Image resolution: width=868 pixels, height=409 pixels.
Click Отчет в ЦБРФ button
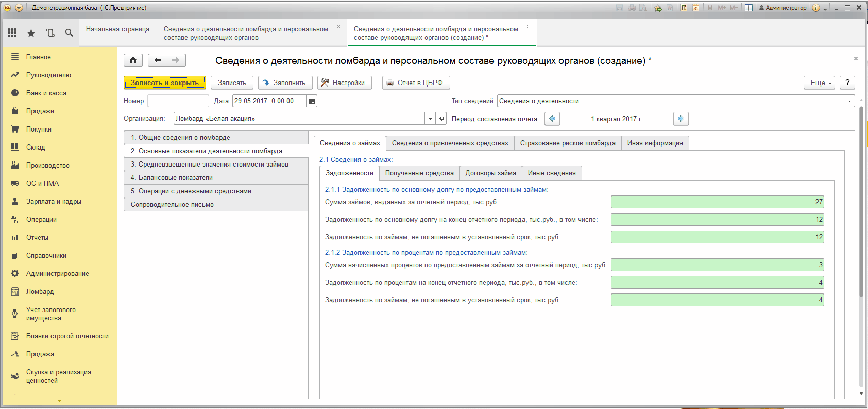416,83
